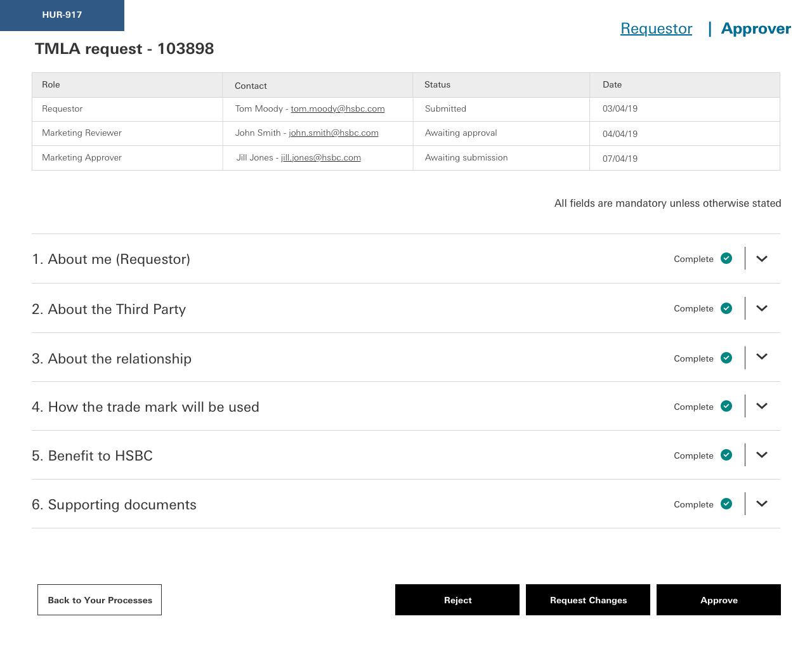Click the Reject button
The width and height of the screenshot is (812, 654).
457,600
